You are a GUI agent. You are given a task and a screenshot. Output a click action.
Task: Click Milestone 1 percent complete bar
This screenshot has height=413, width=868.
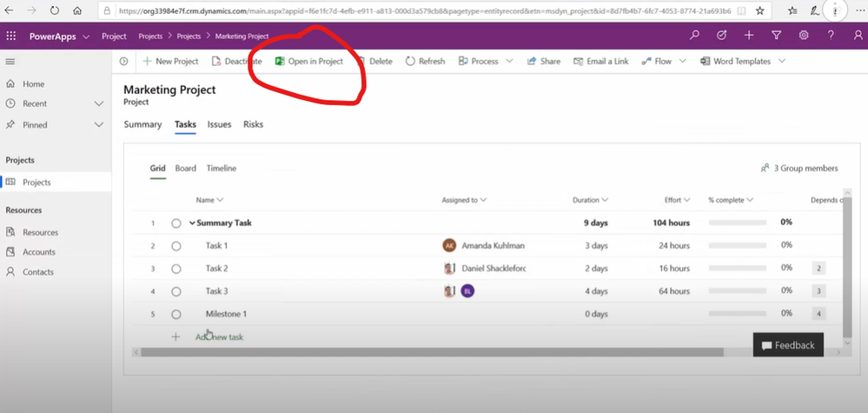(738, 313)
